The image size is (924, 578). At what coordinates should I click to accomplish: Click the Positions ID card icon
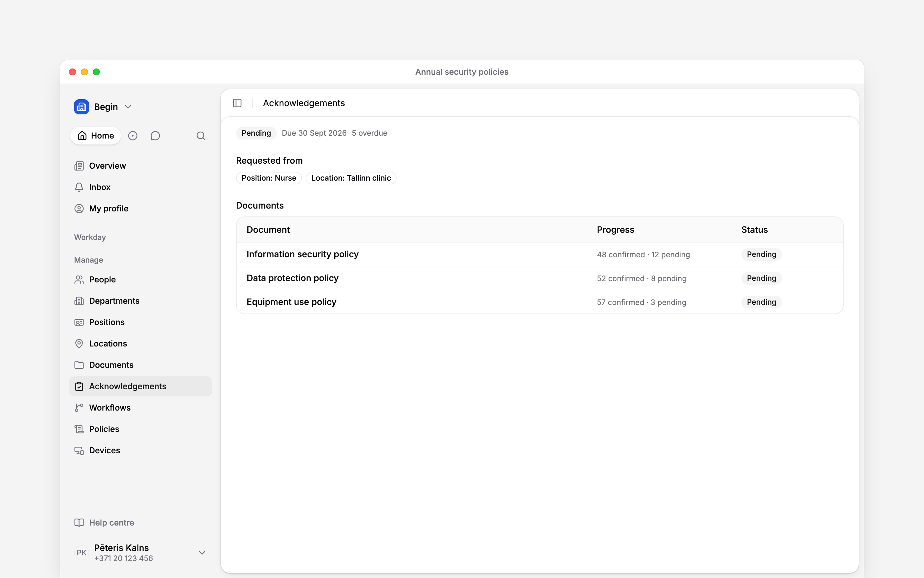pyautogui.click(x=79, y=323)
